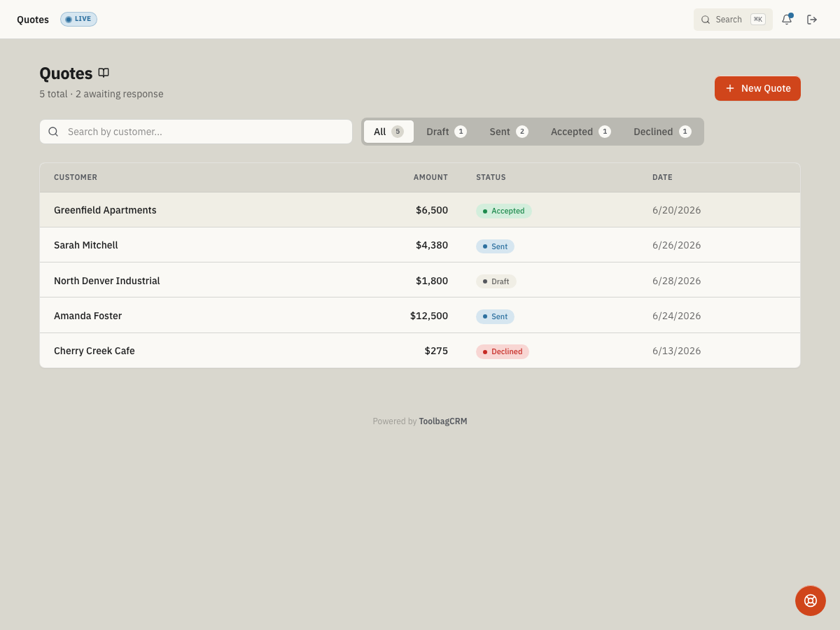
Task: Click the $6,500 amount
Action: (432, 210)
